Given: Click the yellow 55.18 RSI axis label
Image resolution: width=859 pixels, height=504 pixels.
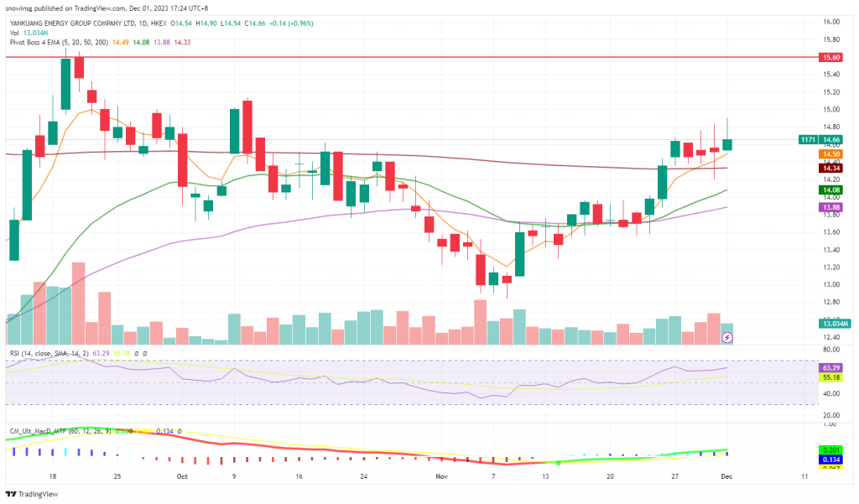Looking at the screenshot, I should (x=831, y=377).
